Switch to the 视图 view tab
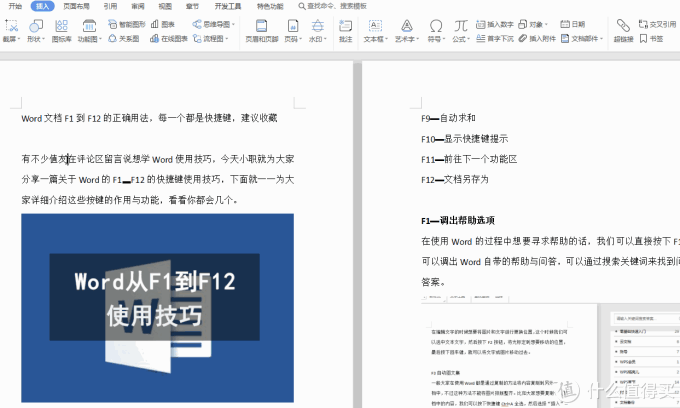The width and height of the screenshot is (680, 408). (165, 6)
